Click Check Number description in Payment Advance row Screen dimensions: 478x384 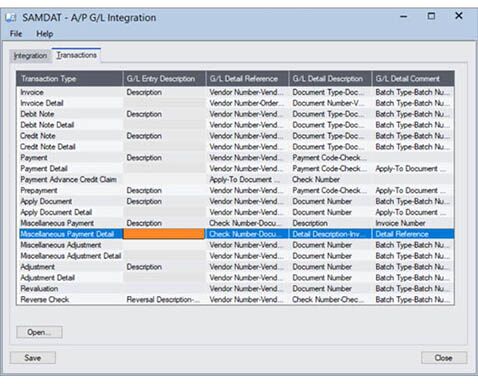(330, 180)
